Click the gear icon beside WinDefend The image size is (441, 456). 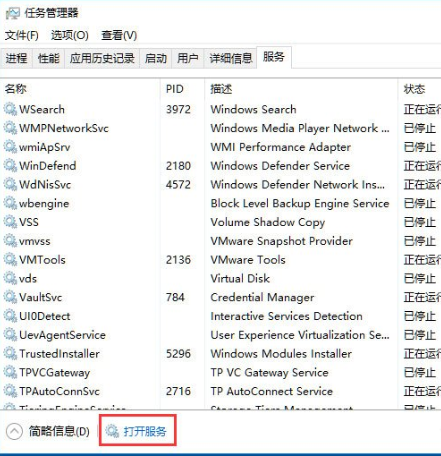coord(10,166)
